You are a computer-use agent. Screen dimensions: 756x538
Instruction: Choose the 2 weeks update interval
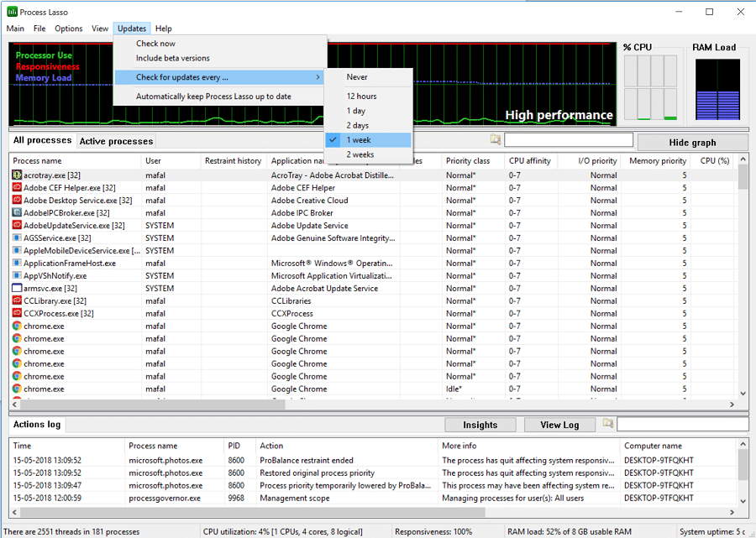369,154
